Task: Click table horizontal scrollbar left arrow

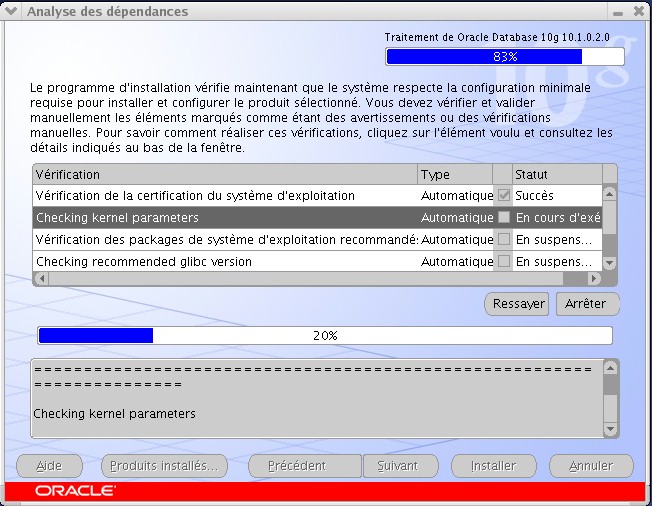Action: click(41, 278)
